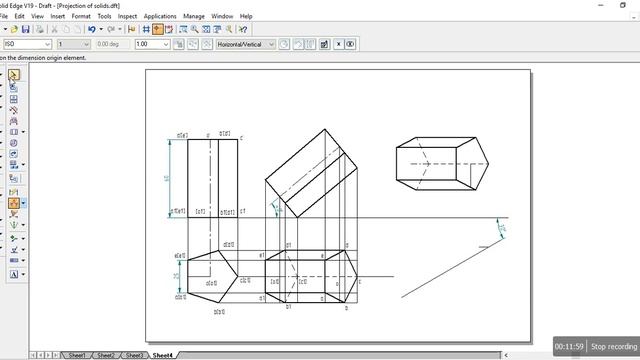
Task: Open the Edit menu
Action: tap(19, 16)
